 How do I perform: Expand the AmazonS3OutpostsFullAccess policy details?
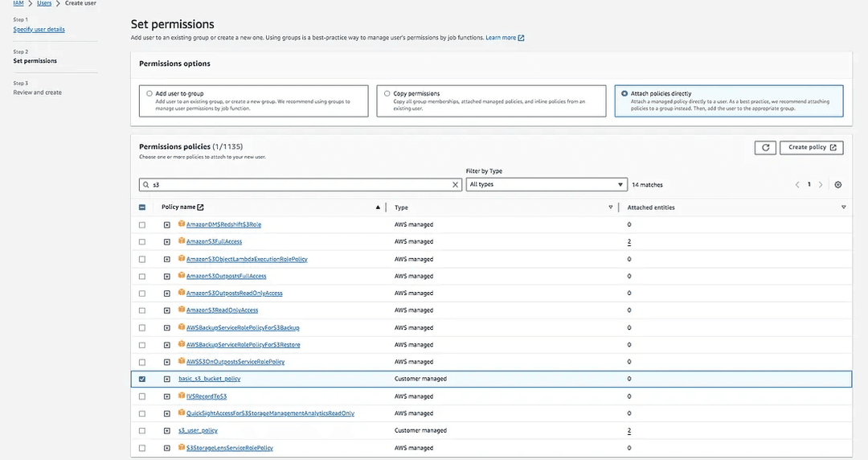[166, 276]
